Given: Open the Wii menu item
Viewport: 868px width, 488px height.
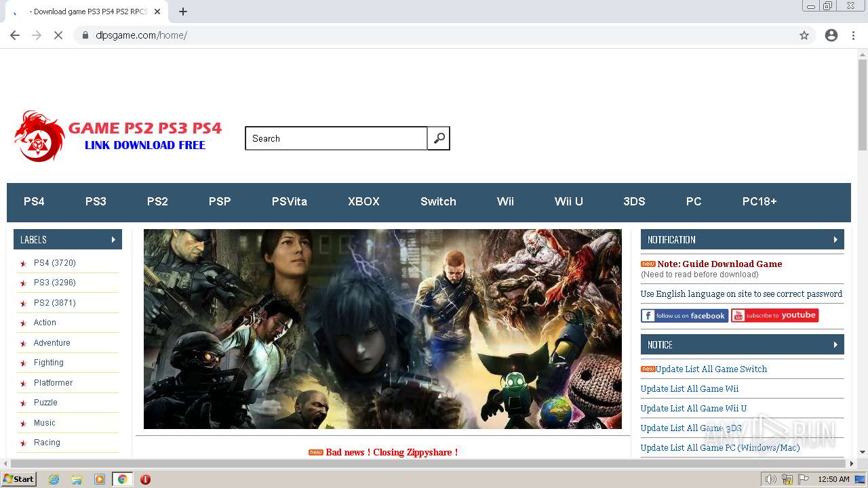Looking at the screenshot, I should tap(505, 201).
